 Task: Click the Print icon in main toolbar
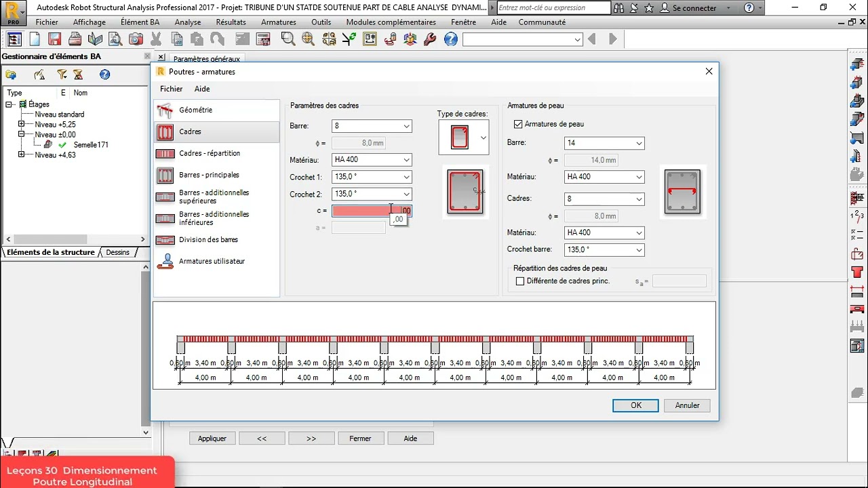coord(75,39)
